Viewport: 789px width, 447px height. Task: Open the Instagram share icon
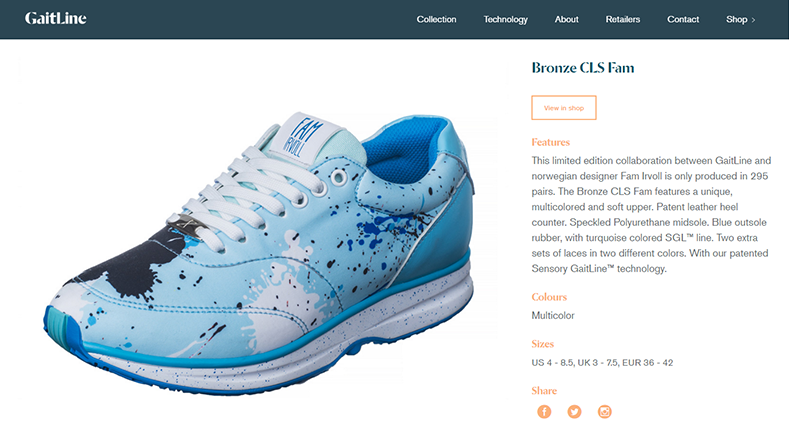[x=604, y=412]
